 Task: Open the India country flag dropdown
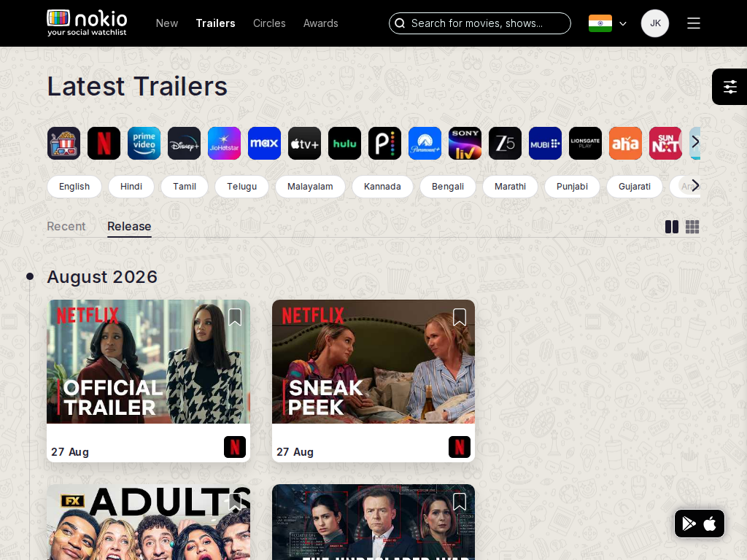tap(600, 23)
